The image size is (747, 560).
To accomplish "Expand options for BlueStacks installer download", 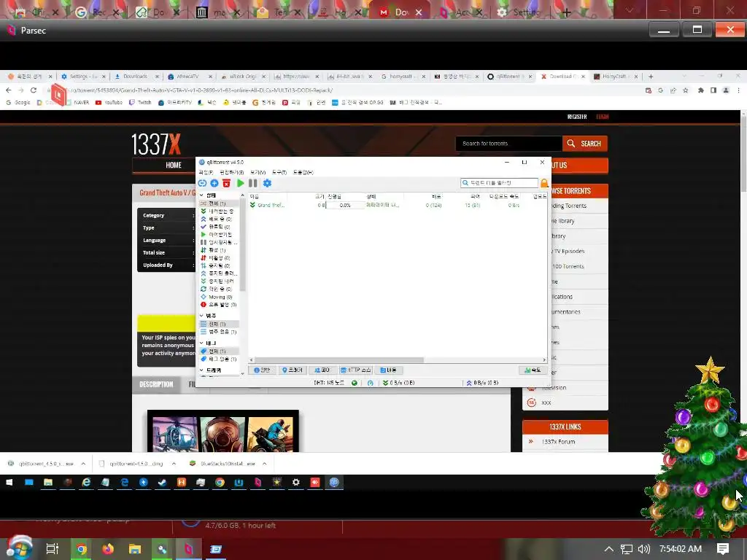I will [264, 464].
